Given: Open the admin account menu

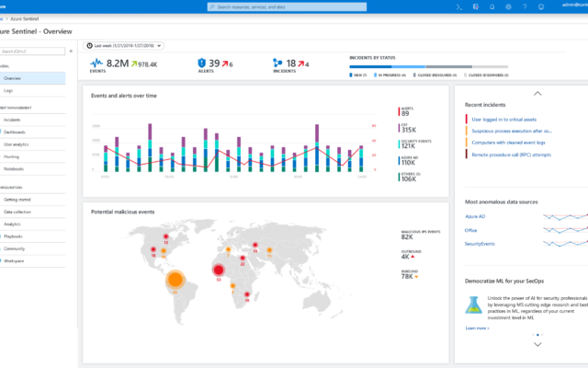Looking at the screenshot, I should click(x=575, y=5).
